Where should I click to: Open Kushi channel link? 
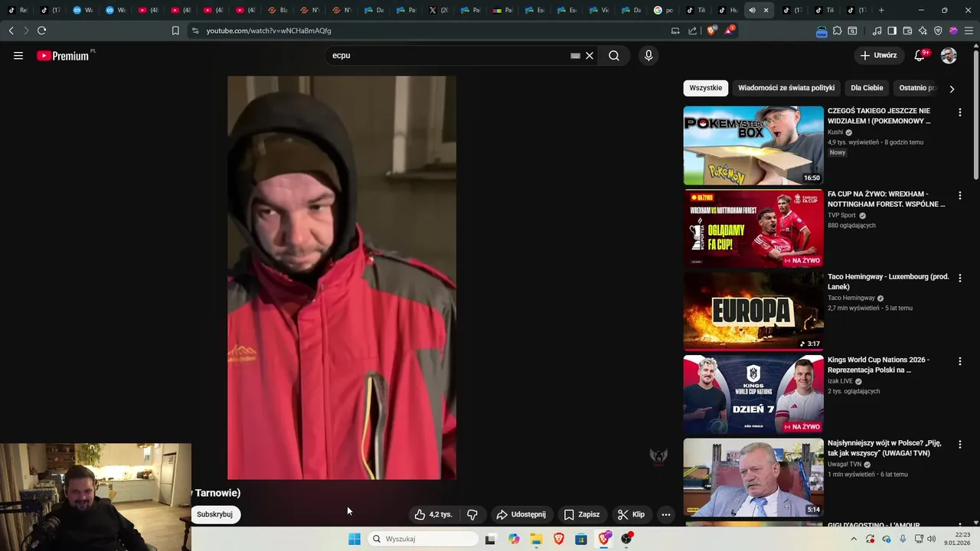(x=835, y=132)
